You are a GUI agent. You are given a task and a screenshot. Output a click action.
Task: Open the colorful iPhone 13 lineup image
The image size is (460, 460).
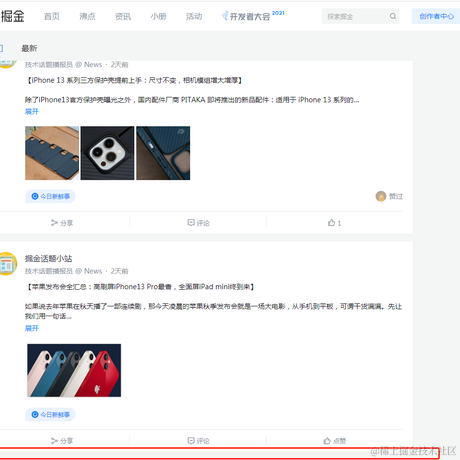(x=74, y=370)
